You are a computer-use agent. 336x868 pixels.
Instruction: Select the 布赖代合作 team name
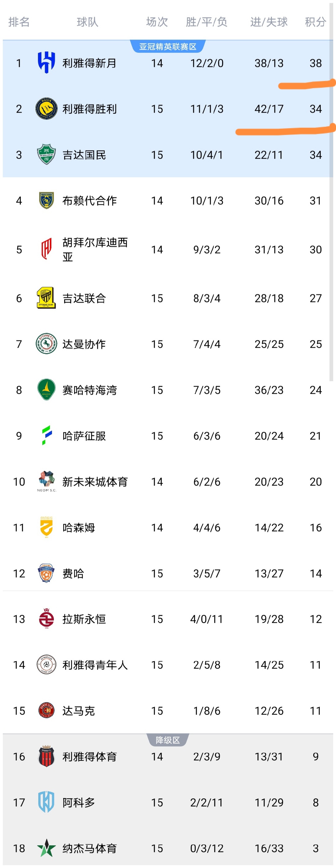(89, 201)
